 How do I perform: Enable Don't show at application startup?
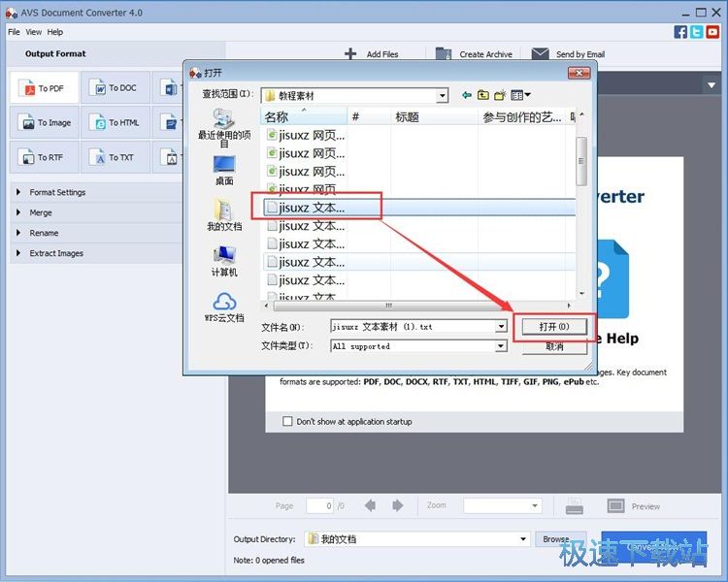coord(287,422)
